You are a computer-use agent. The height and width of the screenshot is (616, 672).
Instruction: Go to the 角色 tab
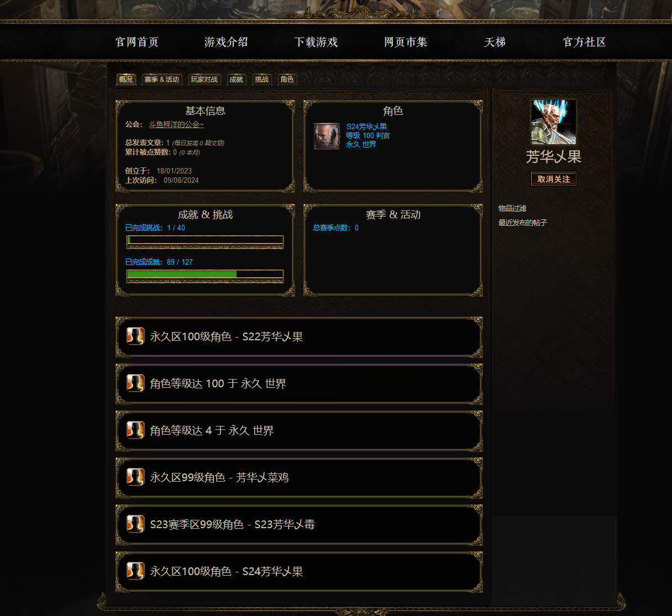pos(287,80)
